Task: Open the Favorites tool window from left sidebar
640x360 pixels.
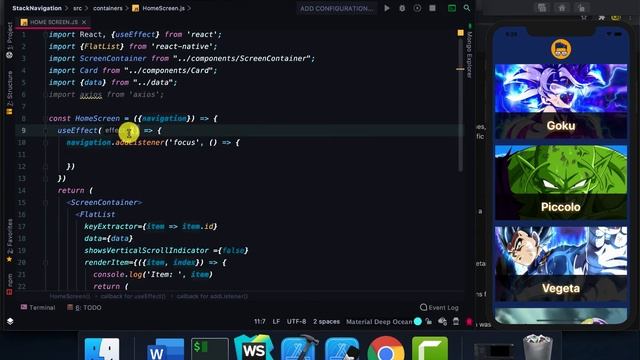Action: pyautogui.click(x=10, y=240)
